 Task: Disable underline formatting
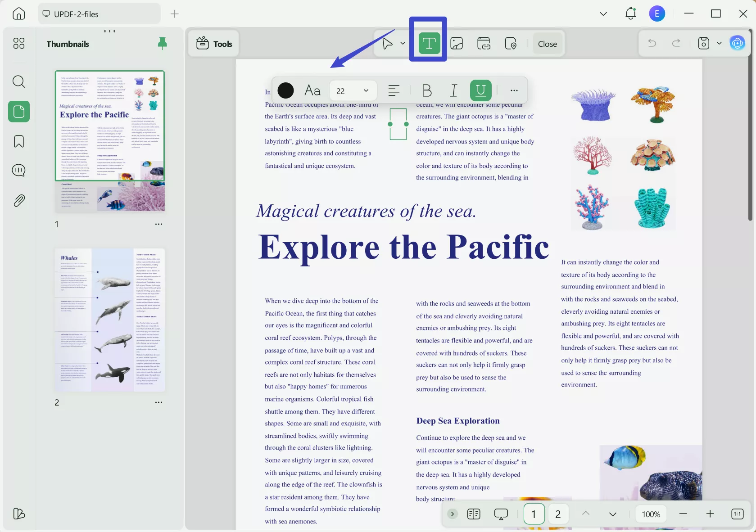coord(480,90)
